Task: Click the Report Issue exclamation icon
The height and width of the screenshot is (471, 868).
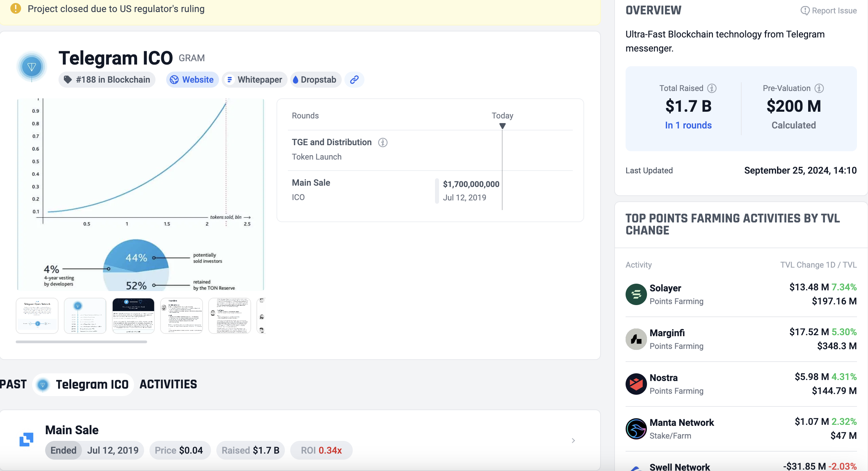Action: coord(805,11)
